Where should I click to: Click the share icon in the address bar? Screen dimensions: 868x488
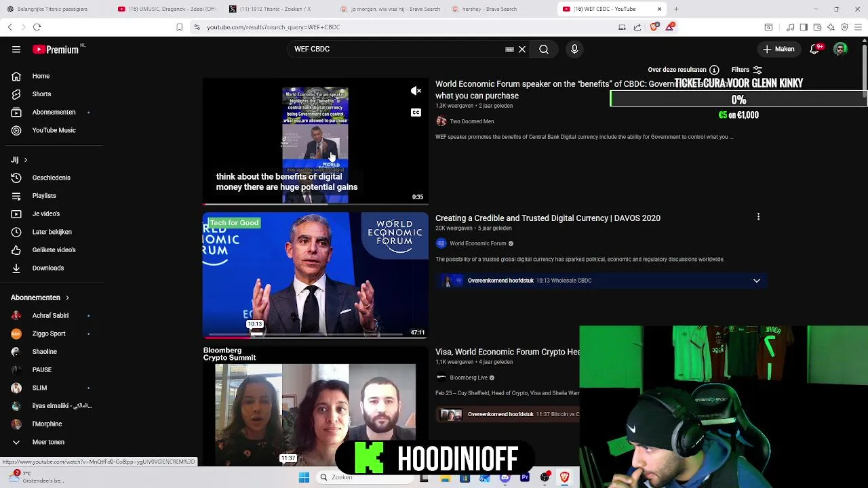637,27
